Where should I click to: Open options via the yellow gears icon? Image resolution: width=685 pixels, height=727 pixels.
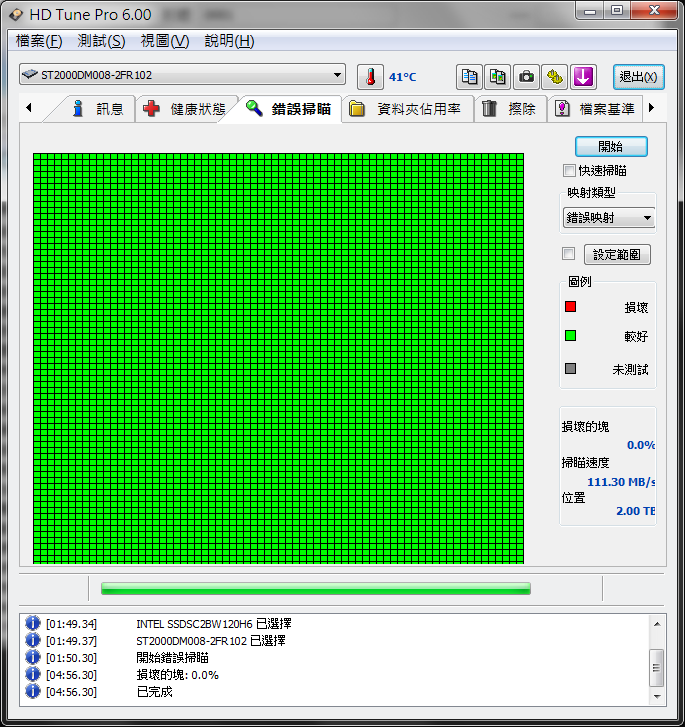(554, 77)
